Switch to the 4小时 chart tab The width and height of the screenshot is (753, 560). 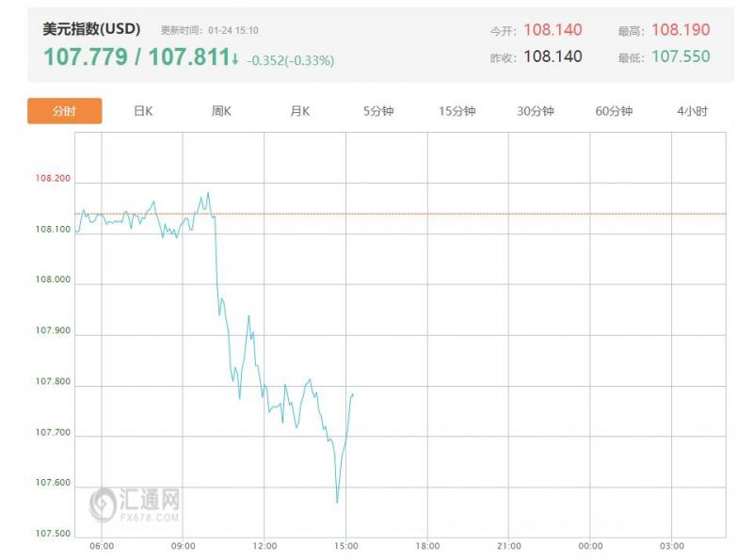[x=692, y=111]
